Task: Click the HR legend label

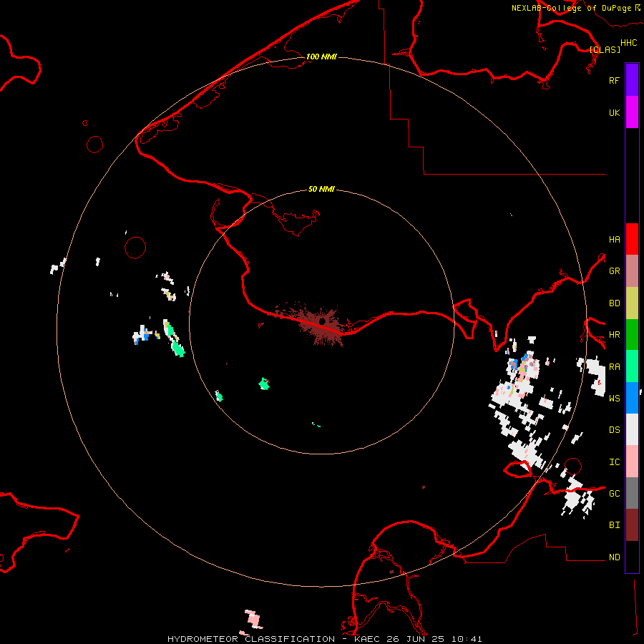Action: (x=614, y=335)
